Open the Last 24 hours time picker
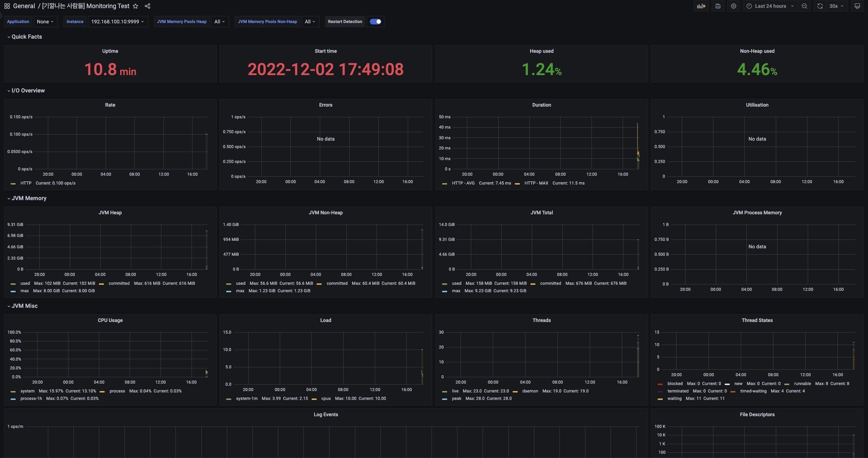Viewport: 868px width, 458px height. tap(770, 6)
